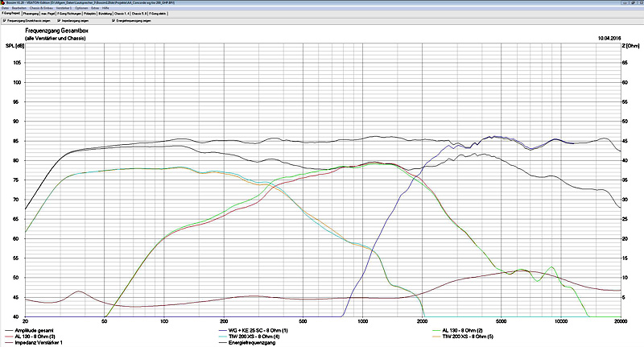Switch to the Phasengang tab
Viewport: 644px width, 347px height.
point(31,14)
